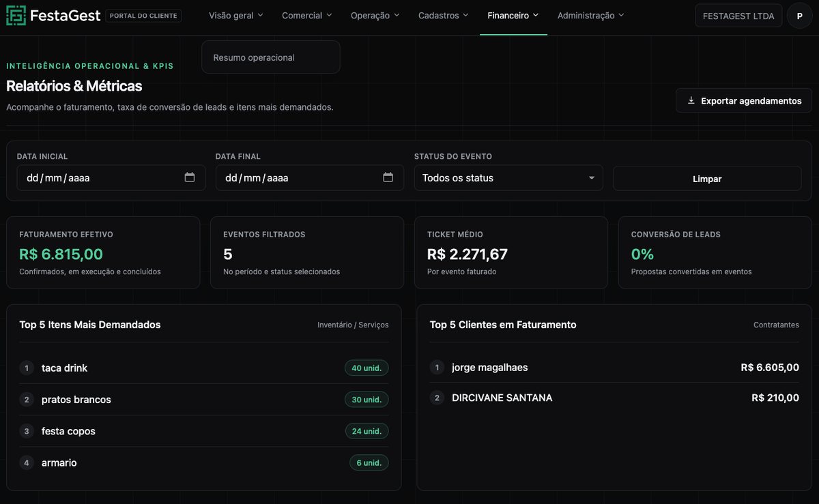Open the Data Inicial calendar picker icon
819x504 pixels.
point(190,177)
